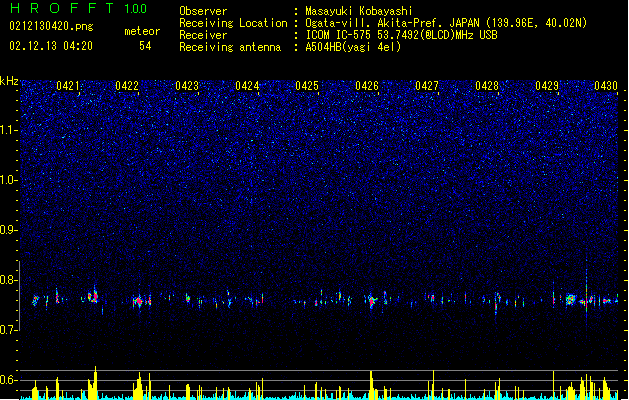629x400 pixels.
Task: Click the Receiving antenna label
Action: [230, 47]
